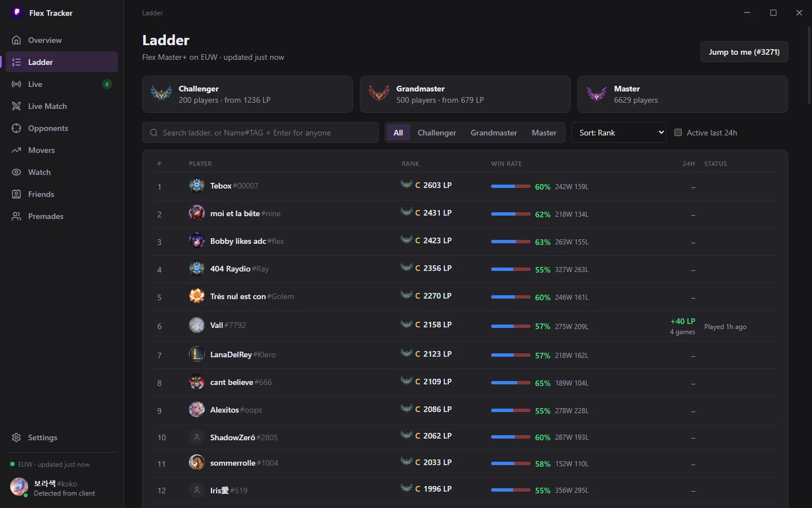Screen dimensions: 812x508
Task: Click Tebox's profile avatar
Action: pyautogui.click(x=197, y=186)
